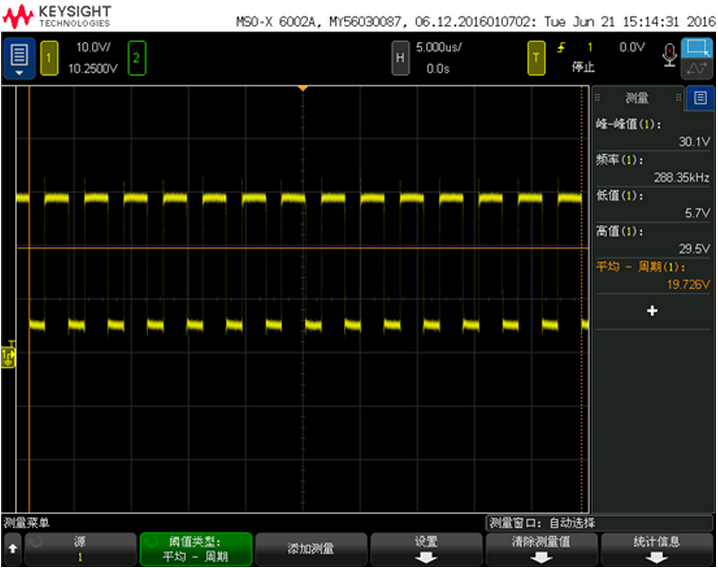Click the 288.35kHz frequency reading
Viewport: 718px width, 568px height.
[681, 177]
